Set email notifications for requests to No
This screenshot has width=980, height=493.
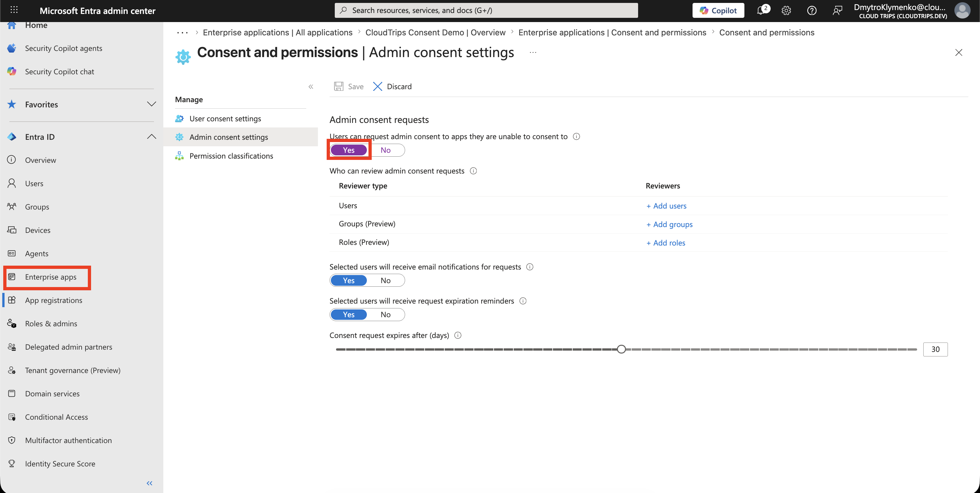click(x=385, y=281)
